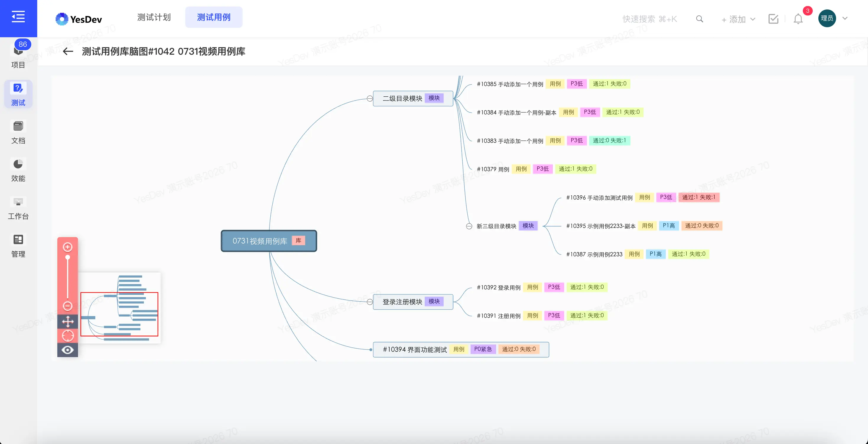Open the 文档 sidebar icon
Image resolution: width=868 pixels, height=444 pixels.
click(x=18, y=132)
